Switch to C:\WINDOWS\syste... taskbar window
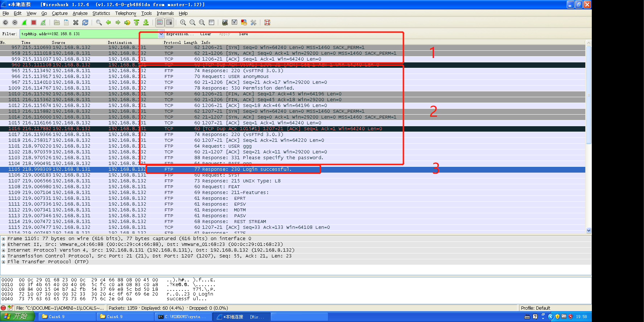Viewport: 644px width, 322px height. pos(183,317)
